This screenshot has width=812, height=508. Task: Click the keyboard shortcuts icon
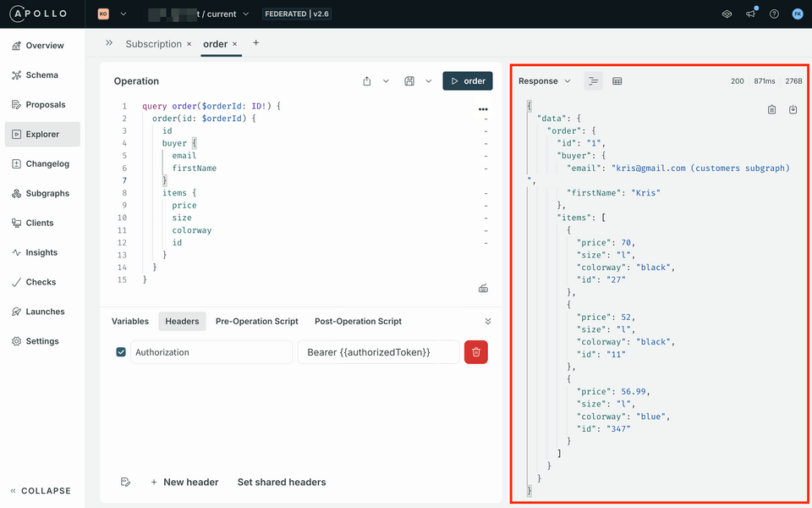coord(483,289)
